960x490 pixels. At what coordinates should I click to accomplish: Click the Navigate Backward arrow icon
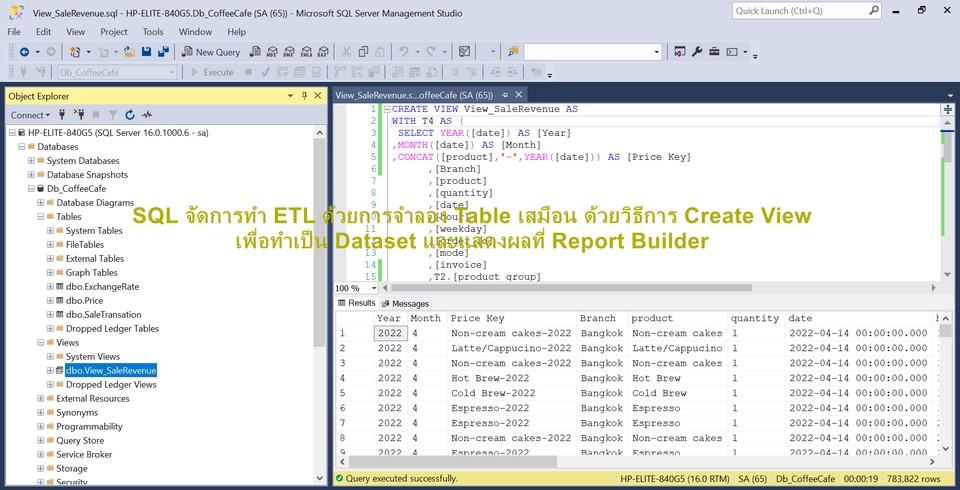(24, 52)
